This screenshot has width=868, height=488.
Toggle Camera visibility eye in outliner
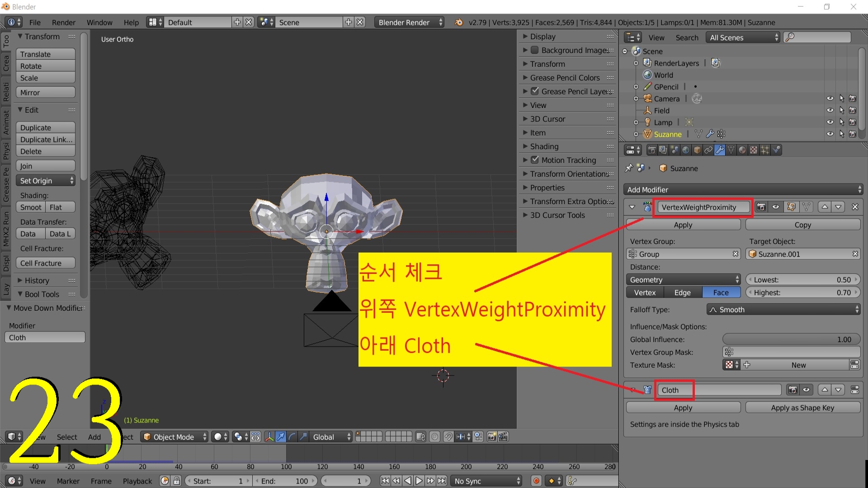[830, 99]
